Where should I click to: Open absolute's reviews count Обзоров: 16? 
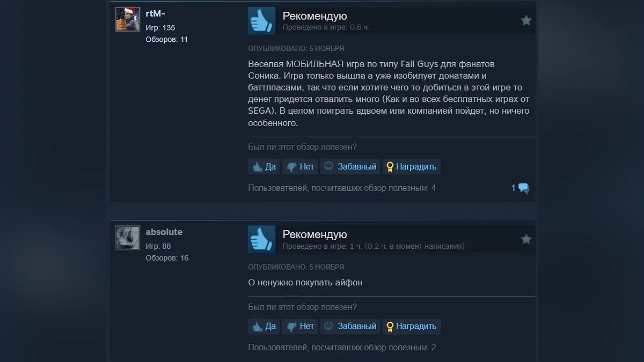[167, 258]
